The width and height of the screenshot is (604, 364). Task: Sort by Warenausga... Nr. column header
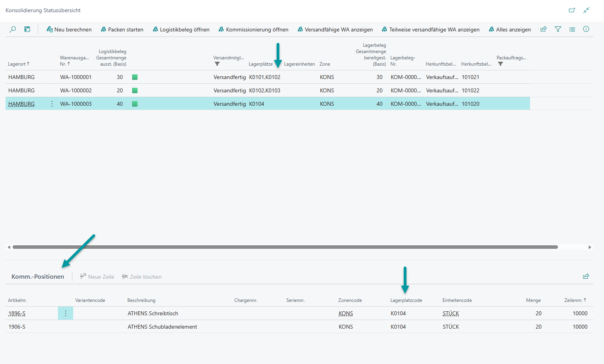[x=74, y=61]
